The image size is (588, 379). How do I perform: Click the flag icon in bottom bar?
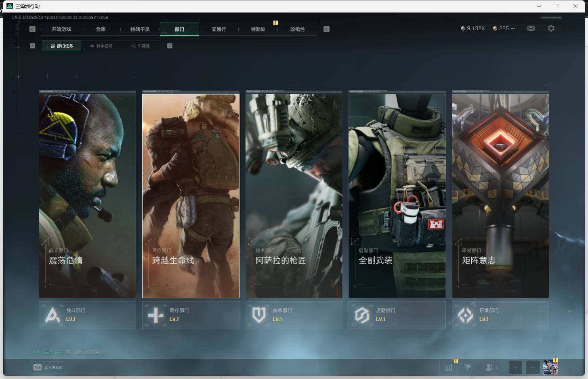pos(468,367)
